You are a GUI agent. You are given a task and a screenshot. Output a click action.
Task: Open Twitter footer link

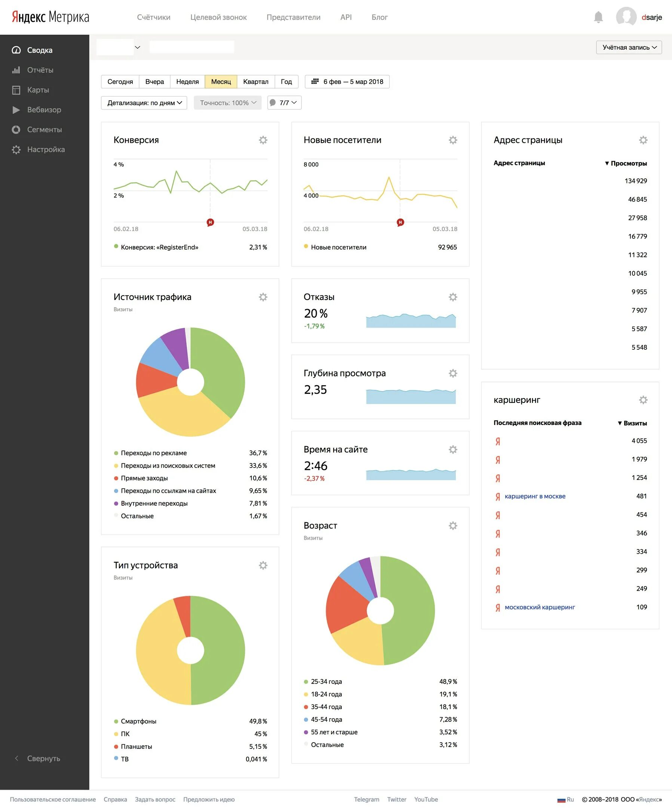point(397,799)
